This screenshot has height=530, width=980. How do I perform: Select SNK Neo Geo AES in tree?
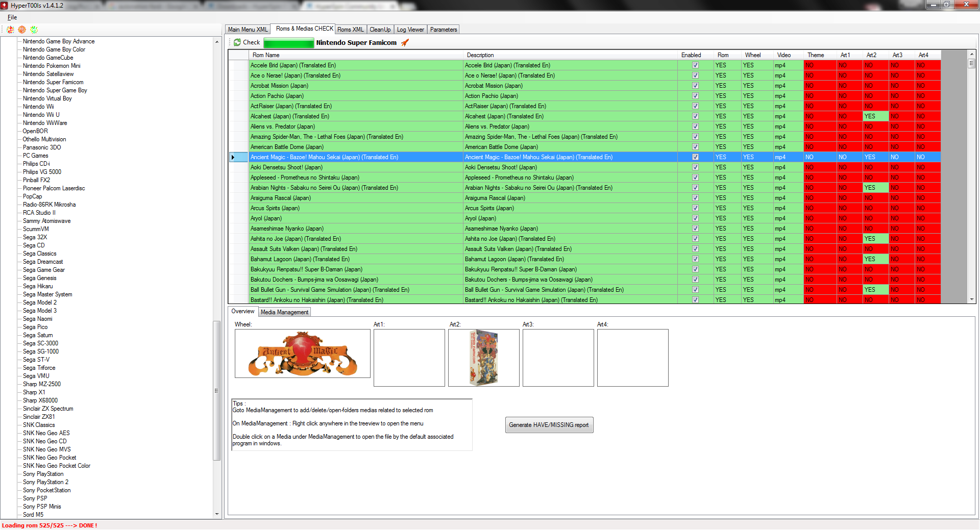click(46, 433)
